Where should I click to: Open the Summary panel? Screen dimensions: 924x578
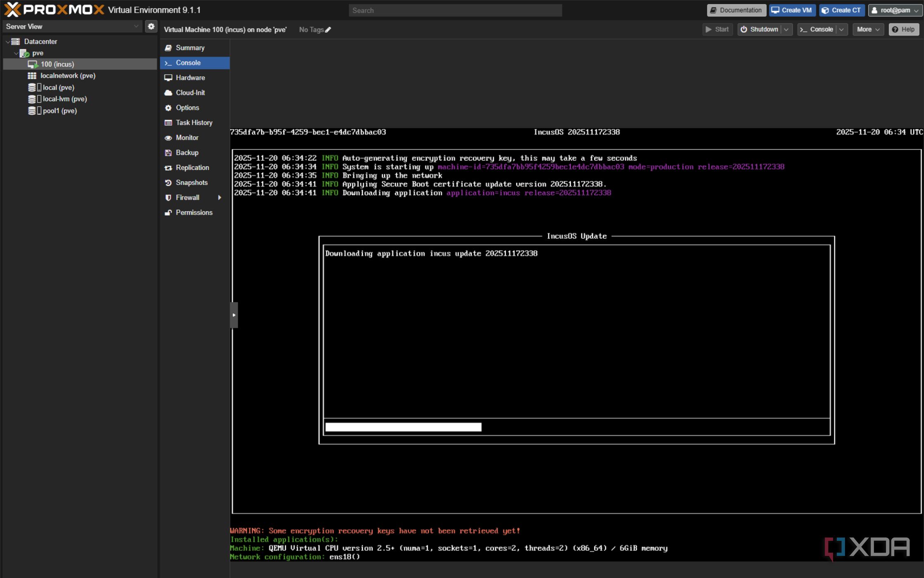tap(194, 48)
